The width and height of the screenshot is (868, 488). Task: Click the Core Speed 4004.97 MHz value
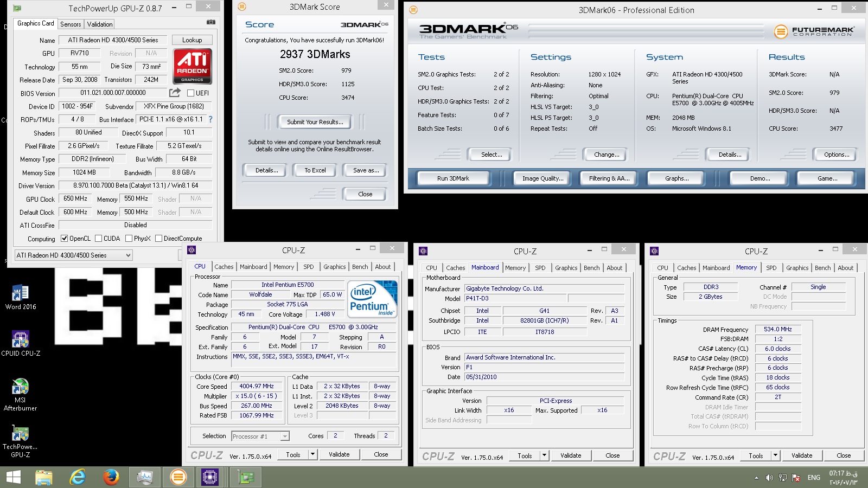pyautogui.click(x=257, y=386)
